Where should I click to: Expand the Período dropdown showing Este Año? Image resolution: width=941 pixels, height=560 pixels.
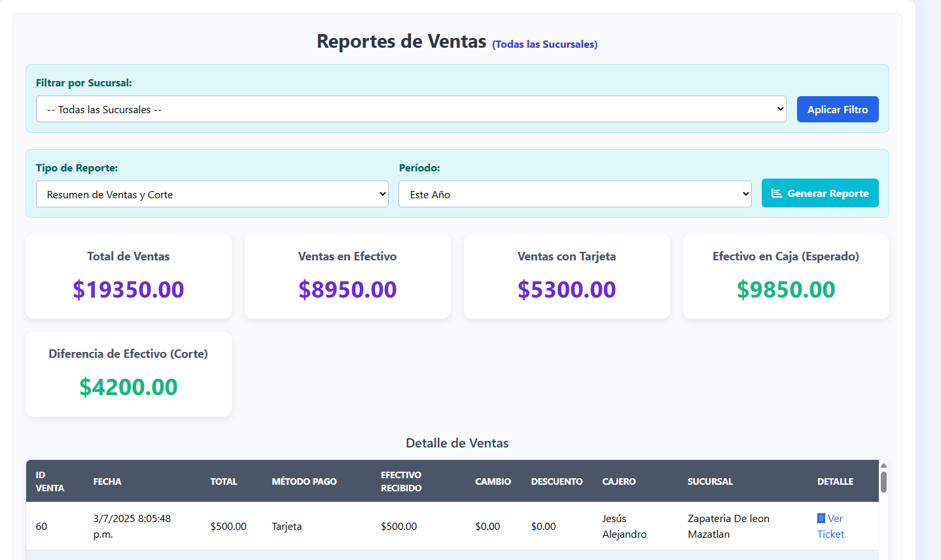tap(575, 194)
